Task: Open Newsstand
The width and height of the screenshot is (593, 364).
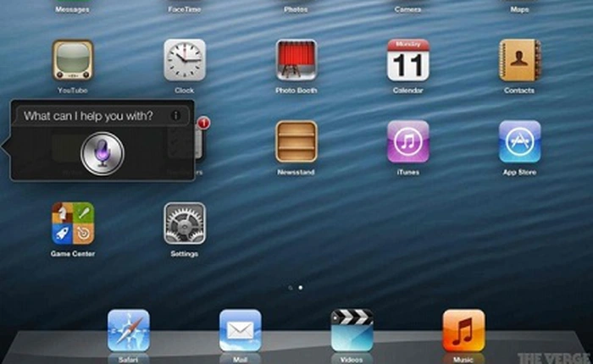Action: pyautogui.click(x=296, y=141)
